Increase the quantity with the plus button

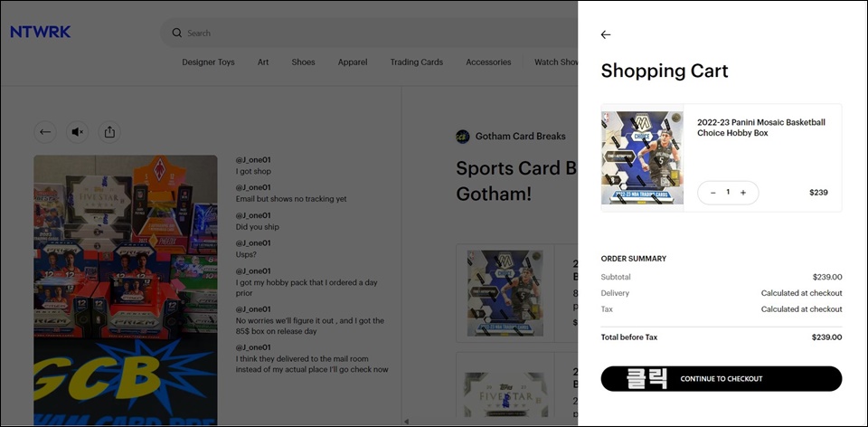(x=743, y=193)
